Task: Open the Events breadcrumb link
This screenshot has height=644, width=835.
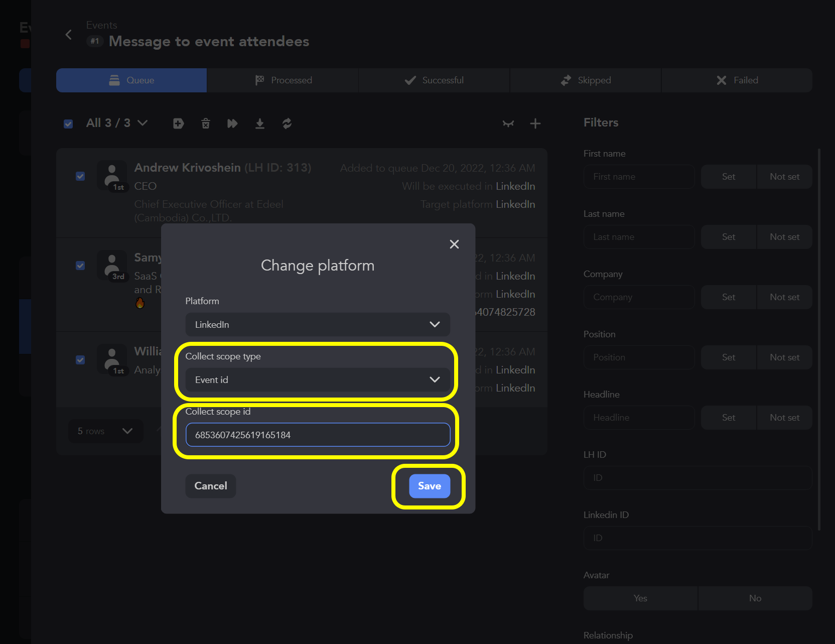Action: 102,25
